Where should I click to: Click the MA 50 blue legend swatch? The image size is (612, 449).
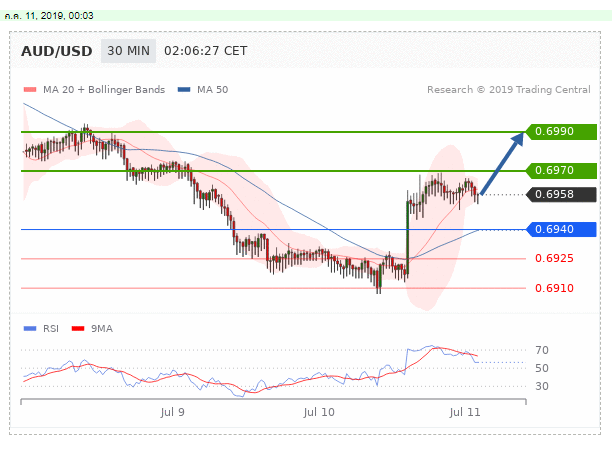pyautogui.click(x=184, y=90)
